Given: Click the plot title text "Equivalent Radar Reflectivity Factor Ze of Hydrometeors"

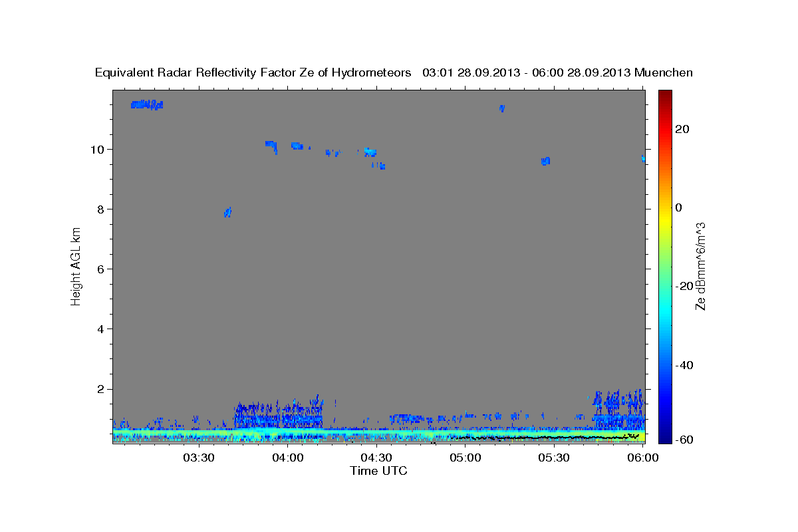Looking at the screenshot, I should (x=253, y=73).
